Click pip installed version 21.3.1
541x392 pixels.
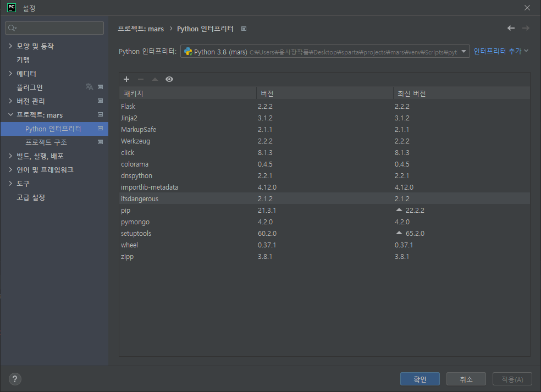(267, 211)
